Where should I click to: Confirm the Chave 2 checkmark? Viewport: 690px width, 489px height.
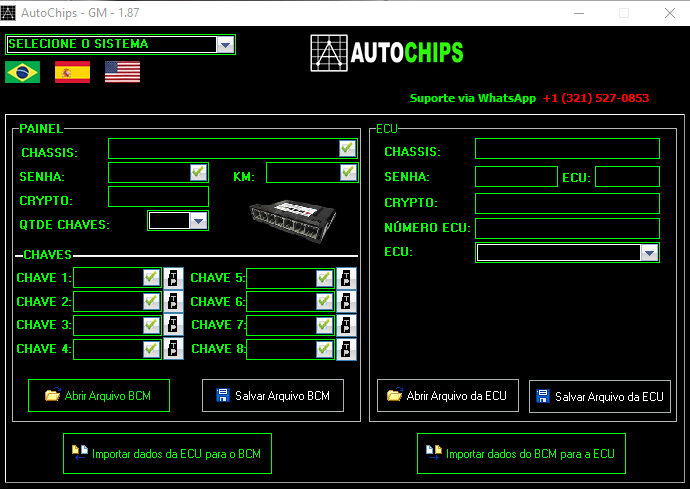point(151,301)
